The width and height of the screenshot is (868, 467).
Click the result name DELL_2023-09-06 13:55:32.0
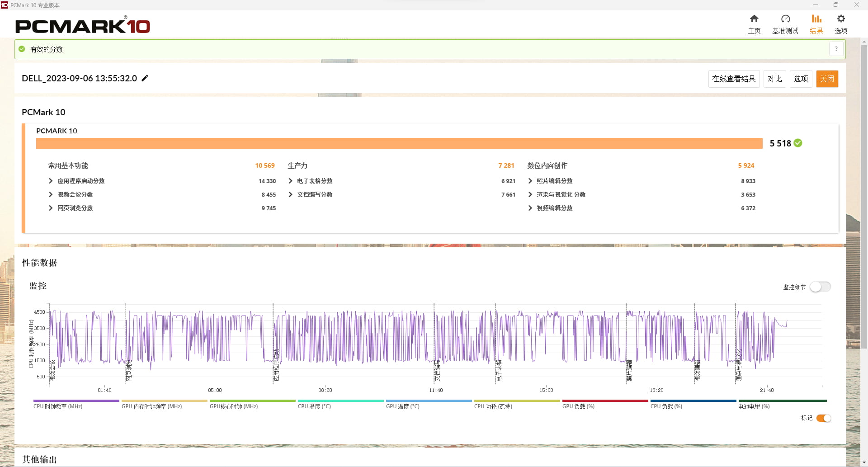tap(79, 78)
